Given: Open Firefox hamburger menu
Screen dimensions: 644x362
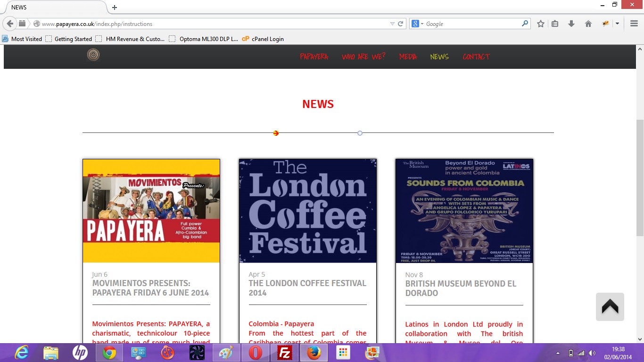Looking at the screenshot, I should (x=634, y=24).
